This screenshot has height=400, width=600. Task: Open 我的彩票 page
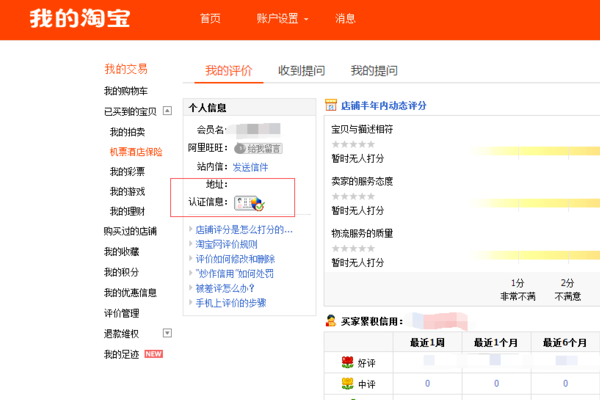click(x=127, y=171)
